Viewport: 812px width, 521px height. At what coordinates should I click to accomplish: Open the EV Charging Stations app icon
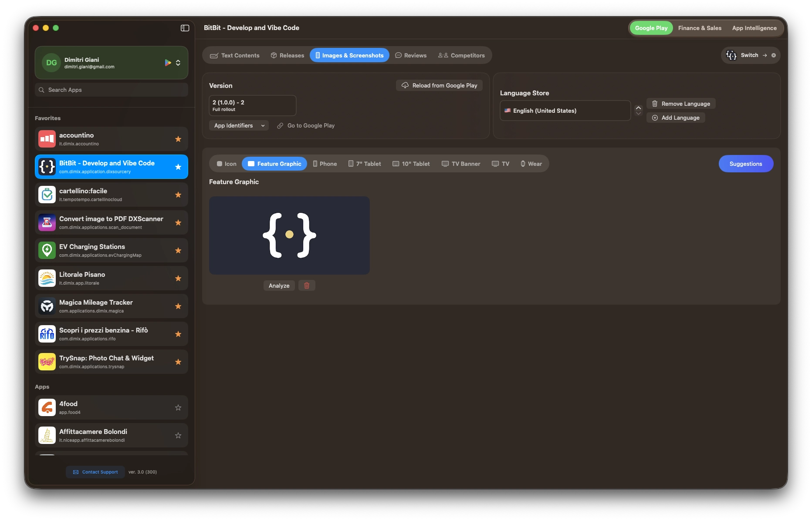coord(47,250)
